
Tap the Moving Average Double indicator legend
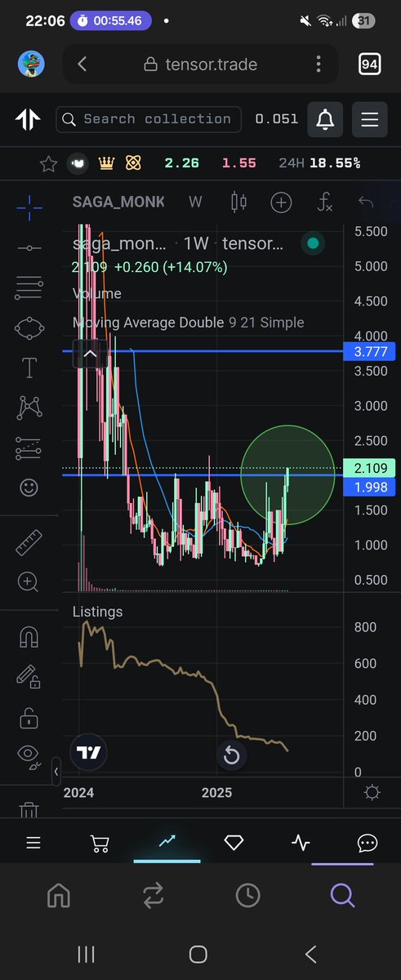tap(189, 323)
